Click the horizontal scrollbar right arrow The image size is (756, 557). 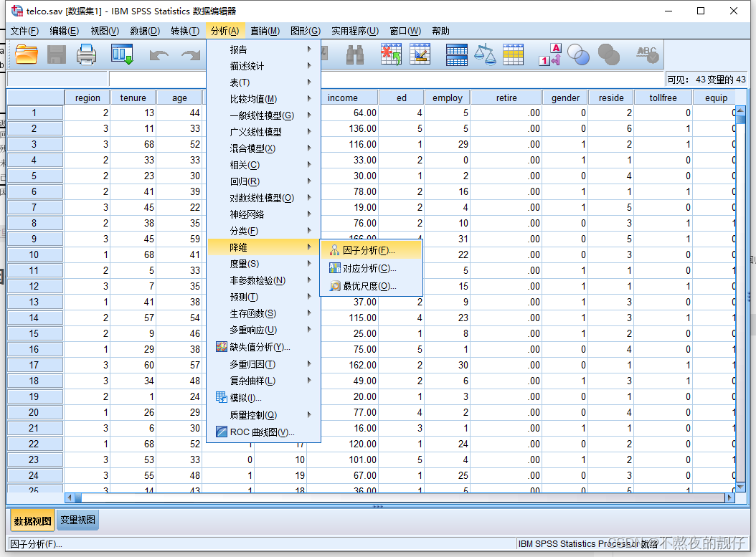(x=730, y=498)
